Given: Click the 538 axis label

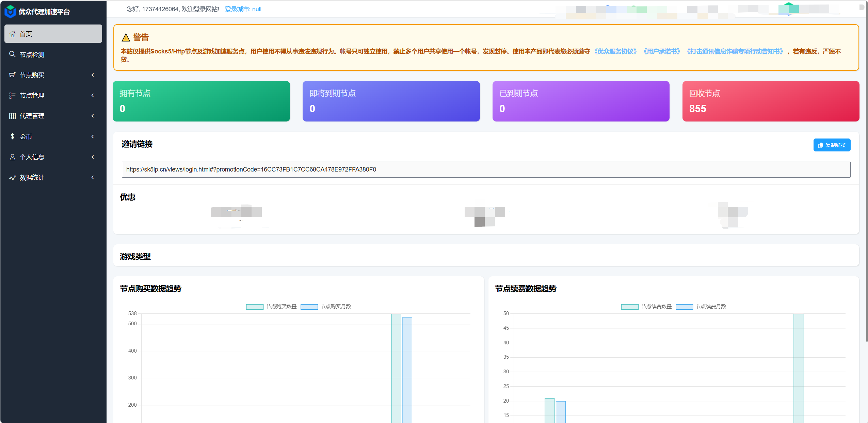Looking at the screenshot, I should pos(132,313).
